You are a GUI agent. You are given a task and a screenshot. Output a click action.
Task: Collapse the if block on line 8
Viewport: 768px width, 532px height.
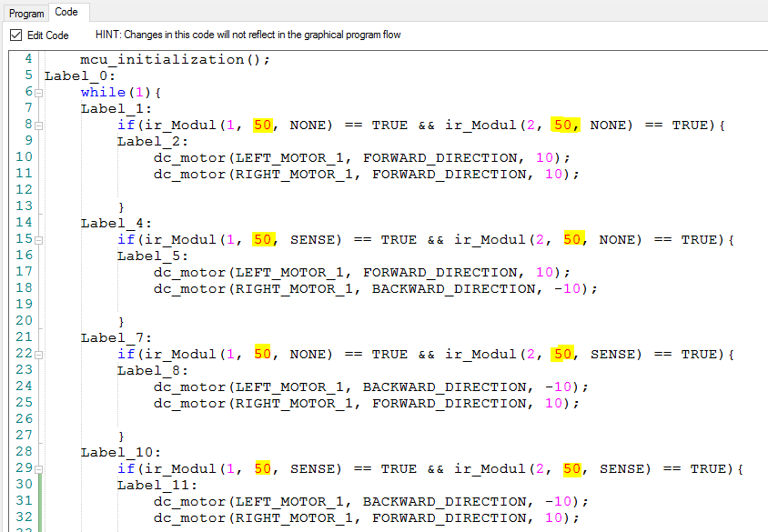39,125
